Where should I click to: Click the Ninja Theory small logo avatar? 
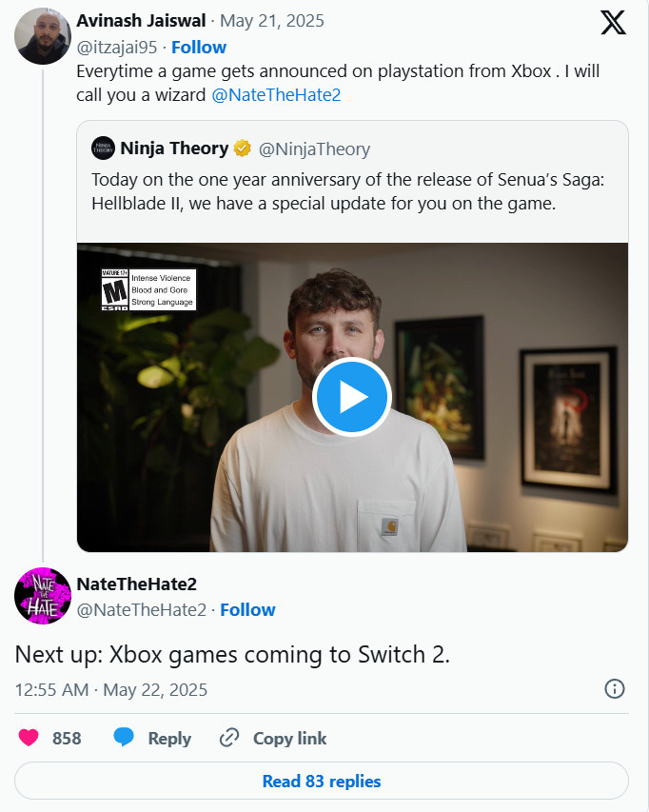(103, 149)
